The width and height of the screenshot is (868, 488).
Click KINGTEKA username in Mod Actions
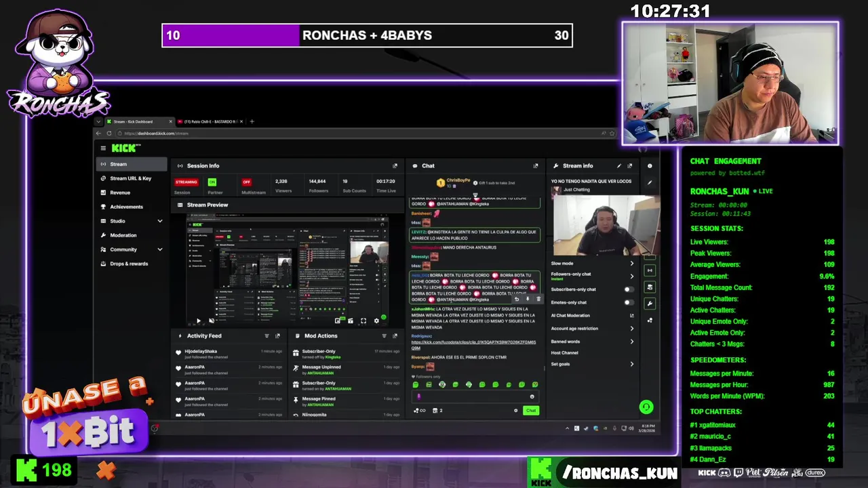333,357
